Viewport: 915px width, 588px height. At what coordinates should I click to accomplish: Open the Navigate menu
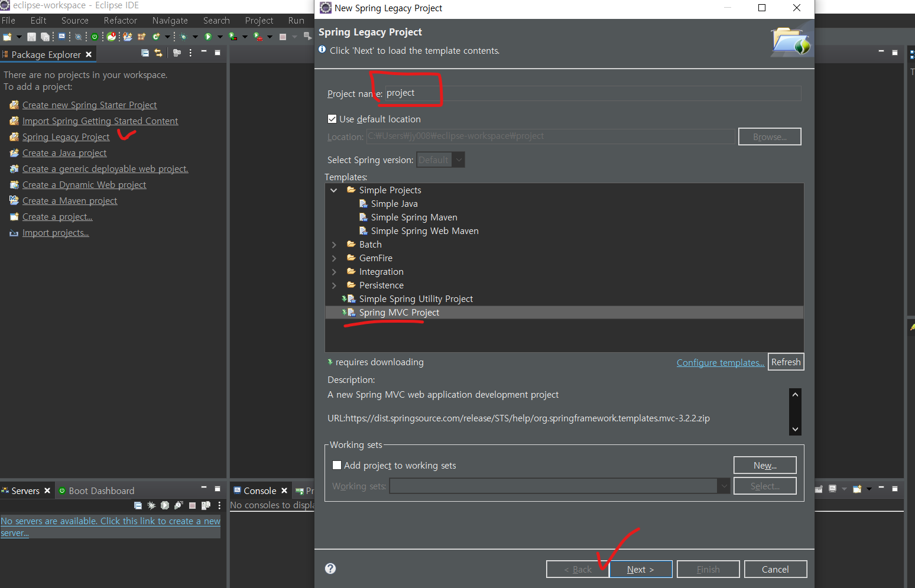click(170, 20)
